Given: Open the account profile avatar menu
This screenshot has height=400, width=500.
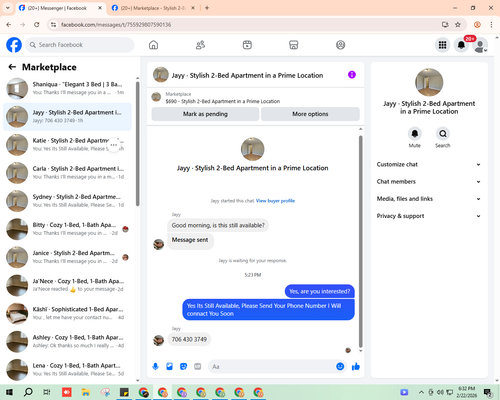Looking at the screenshot, I should [x=480, y=46].
